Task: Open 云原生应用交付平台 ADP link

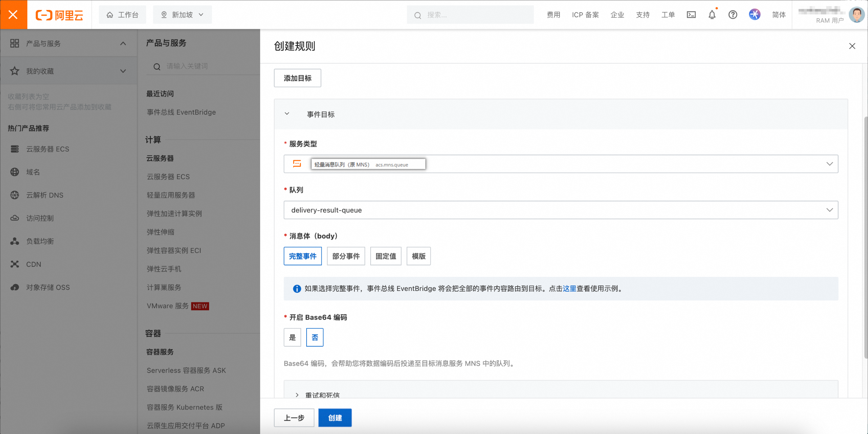Action: pyautogui.click(x=186, y=426)
